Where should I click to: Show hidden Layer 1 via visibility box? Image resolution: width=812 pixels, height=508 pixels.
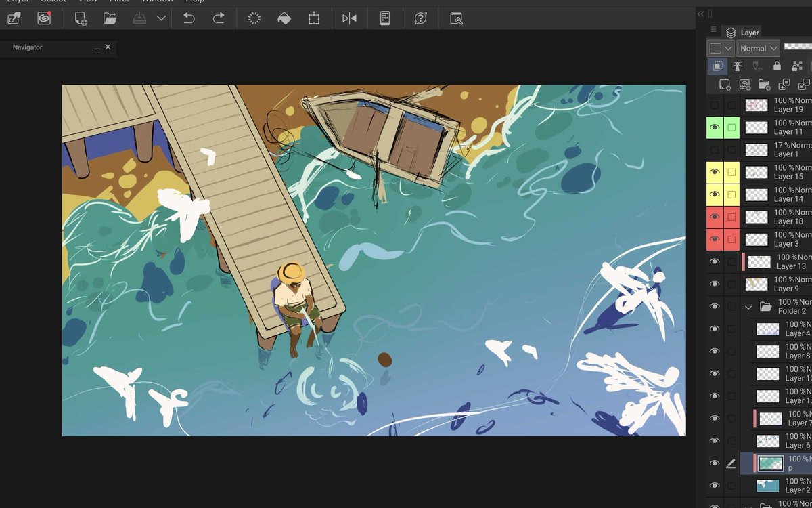tap(715, 150)
